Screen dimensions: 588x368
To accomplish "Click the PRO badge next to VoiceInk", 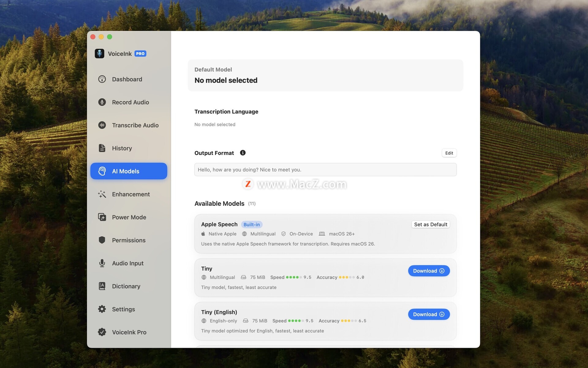I will pos(140,54).
